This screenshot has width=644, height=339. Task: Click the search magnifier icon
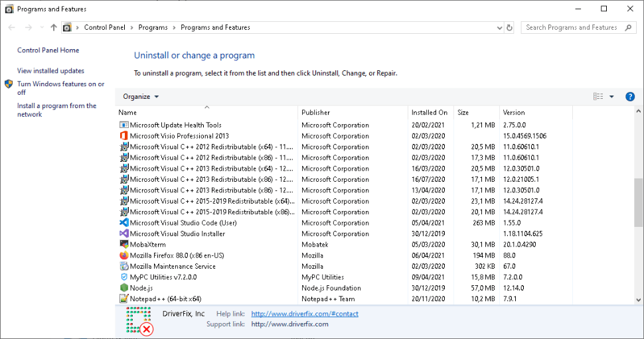pyautogui.click(x=628, y=27)
